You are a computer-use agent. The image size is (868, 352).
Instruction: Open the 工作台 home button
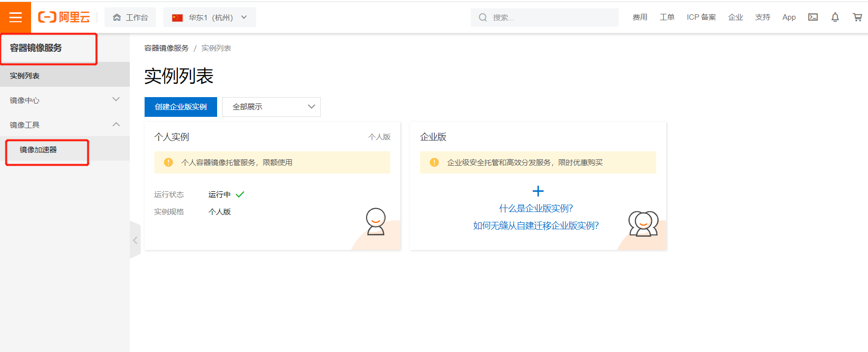[x=130, y=17]
